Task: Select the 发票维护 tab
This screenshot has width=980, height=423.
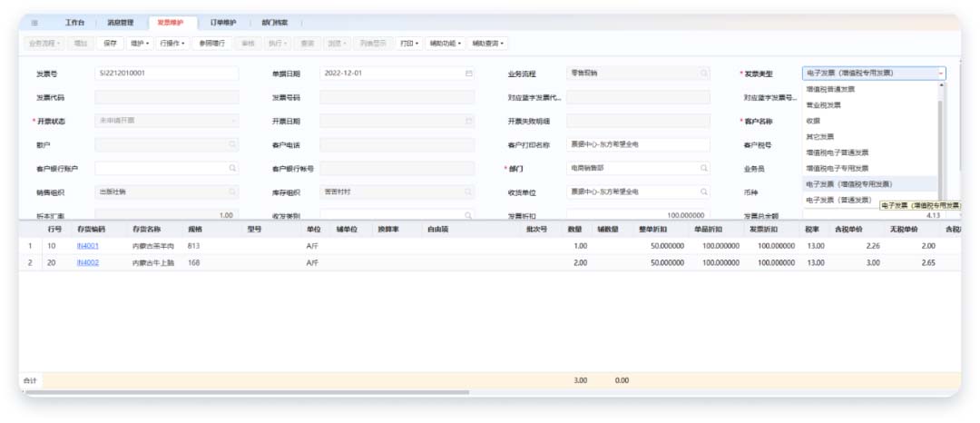Action: pyautogui.click(x=170, y=23)
